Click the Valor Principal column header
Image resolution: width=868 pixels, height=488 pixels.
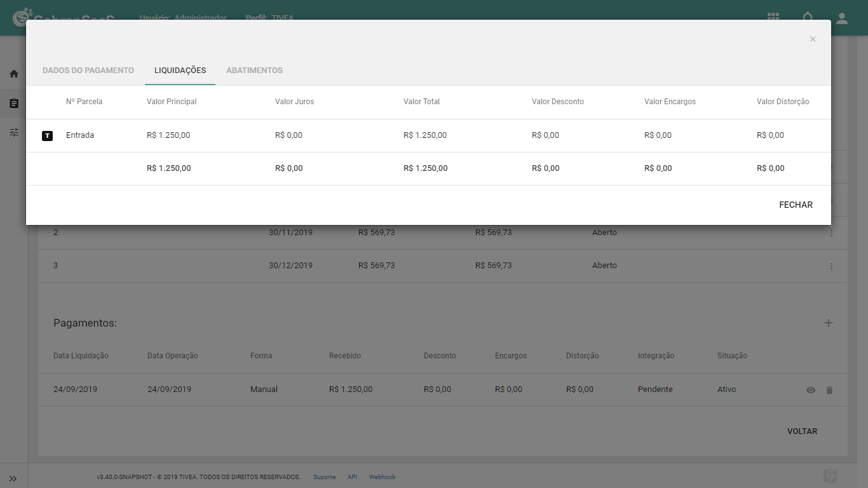click(x=172, y=102)
